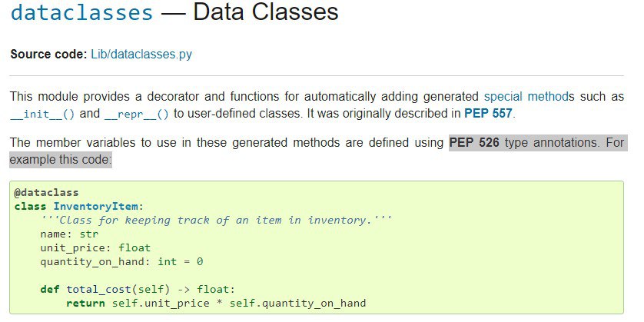Click the "class" keyword in code block
Image resolution: width=644 pixels, height=322 pixels.
pos(31,206)
